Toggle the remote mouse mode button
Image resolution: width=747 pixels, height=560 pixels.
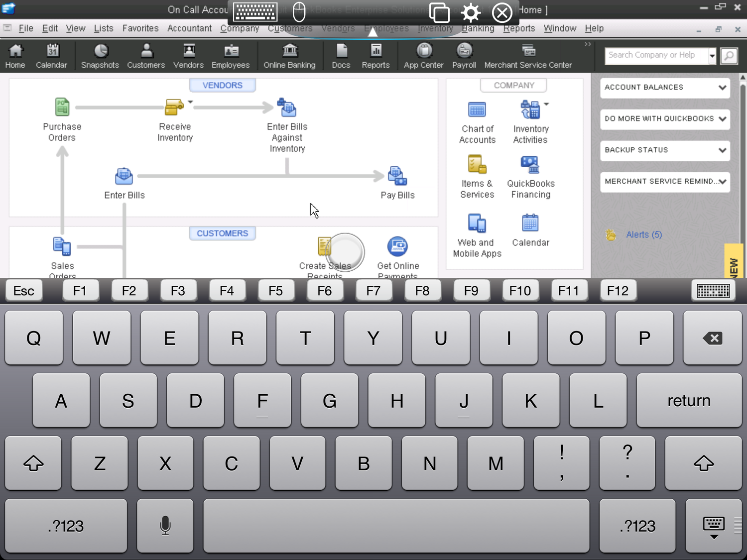[299, 12]
